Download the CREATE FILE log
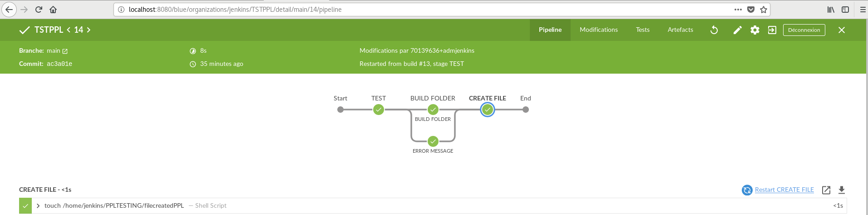Image resolution: width=868 pixels, height=215 pixels. (x=841, y=190)
